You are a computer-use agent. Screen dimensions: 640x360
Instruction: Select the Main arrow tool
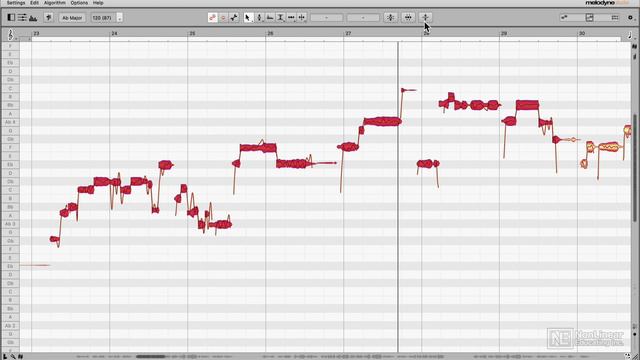[248, 18]
